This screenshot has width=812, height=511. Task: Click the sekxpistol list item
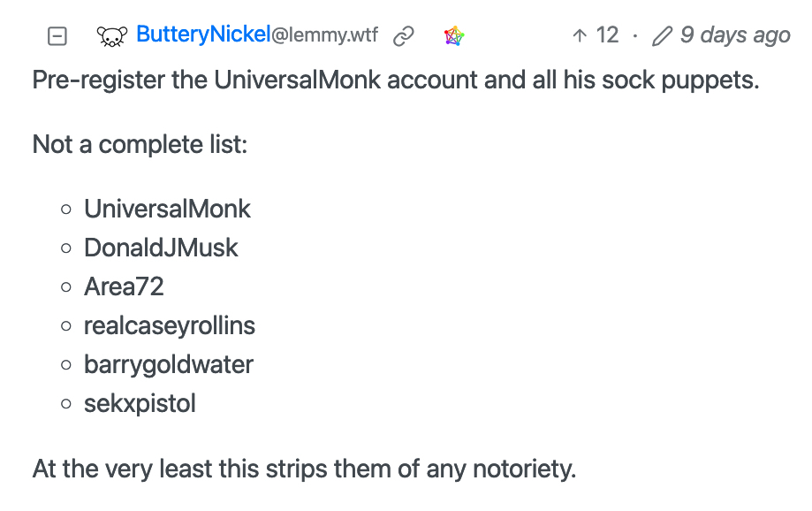[x=140, y=404]
